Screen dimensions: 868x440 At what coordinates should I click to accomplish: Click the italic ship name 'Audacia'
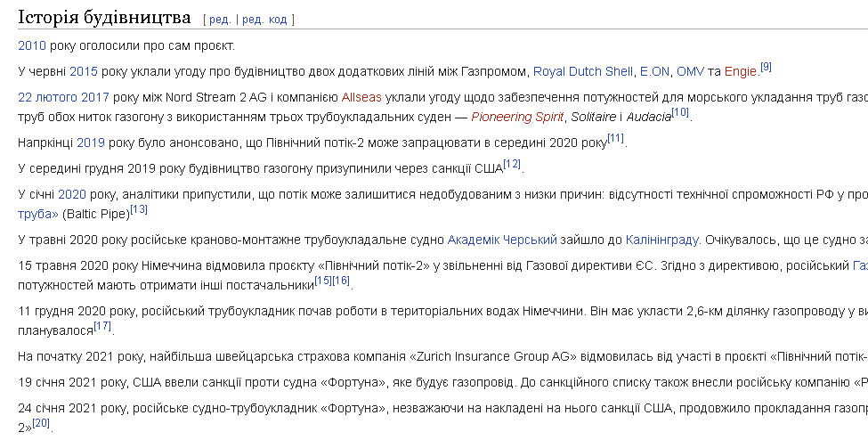[649, 118]
